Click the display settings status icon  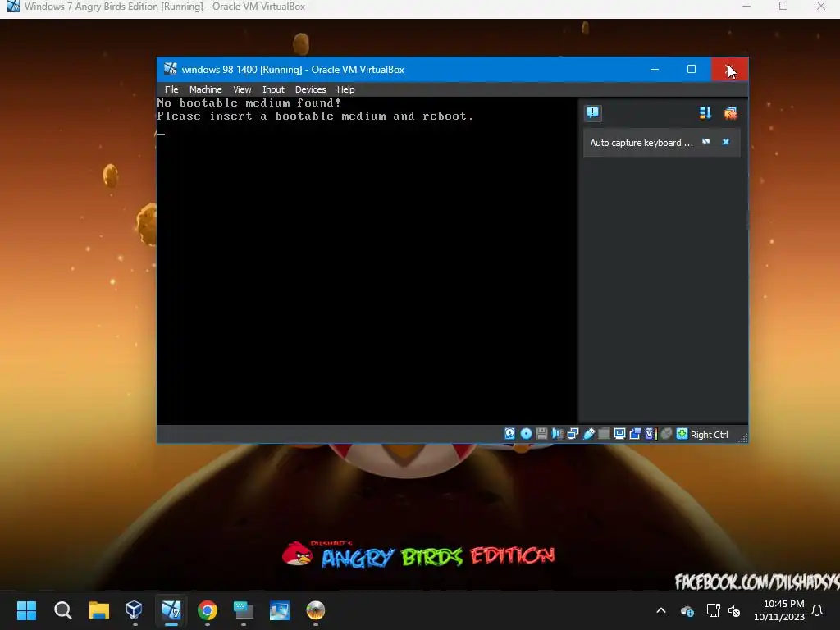619,433
